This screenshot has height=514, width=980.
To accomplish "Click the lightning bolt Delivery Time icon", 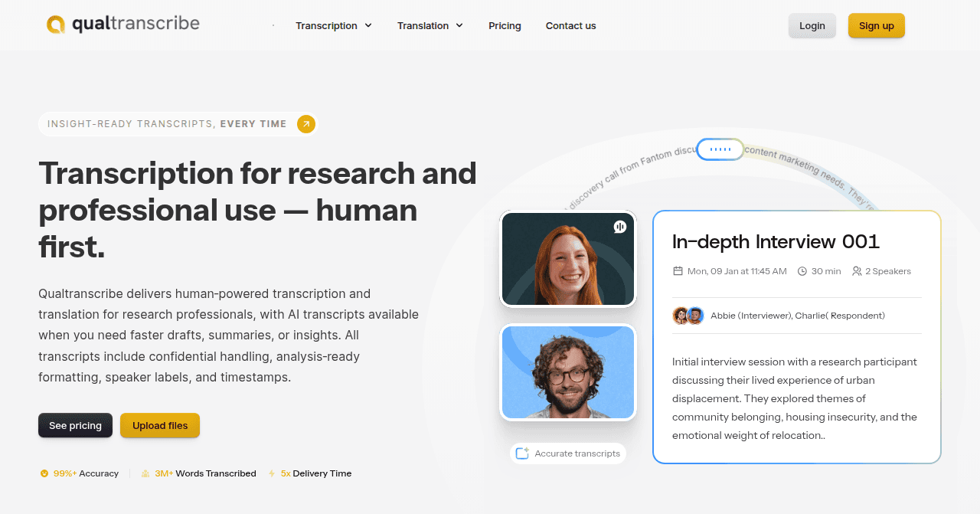I will (x=272, y=473).
